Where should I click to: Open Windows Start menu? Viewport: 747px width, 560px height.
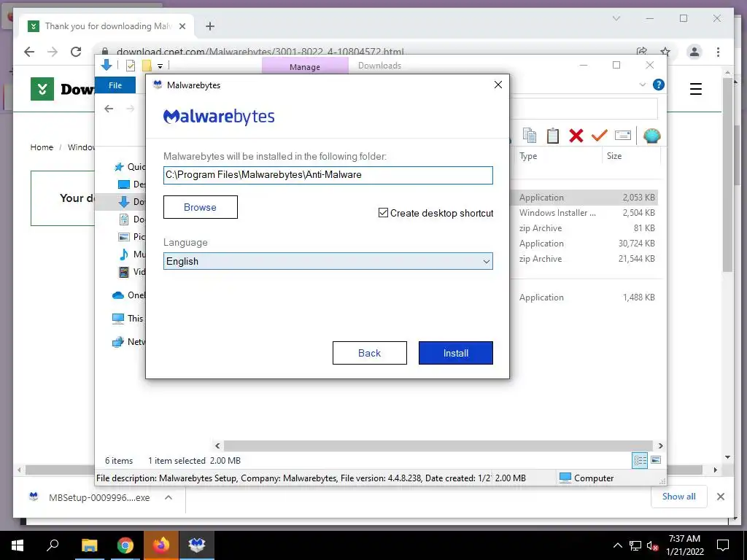point(18,545)
